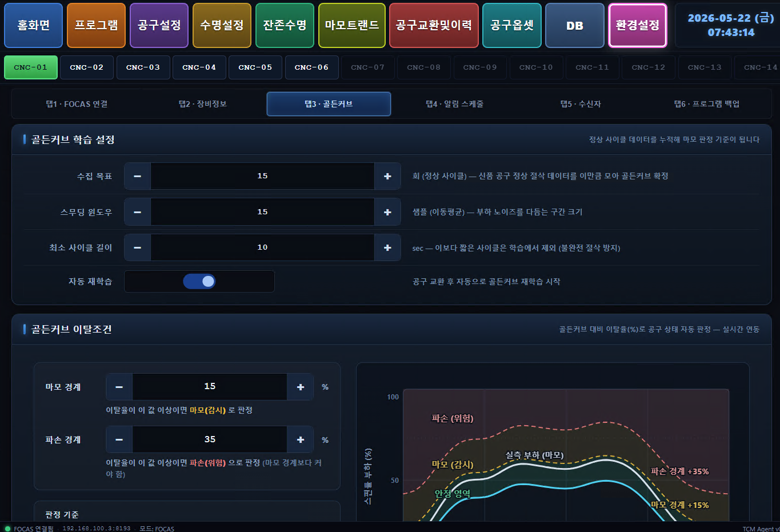Decrease 파손 경계 percent with minus
Image resolution: width=780 pixels, height=532 pixels.
coord(119,439)
